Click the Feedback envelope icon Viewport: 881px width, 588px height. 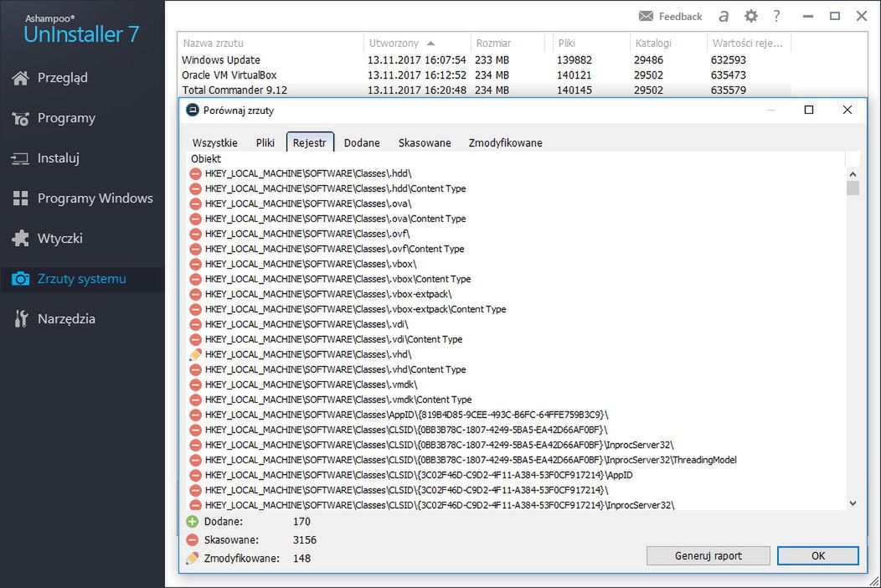coord(647,16)
